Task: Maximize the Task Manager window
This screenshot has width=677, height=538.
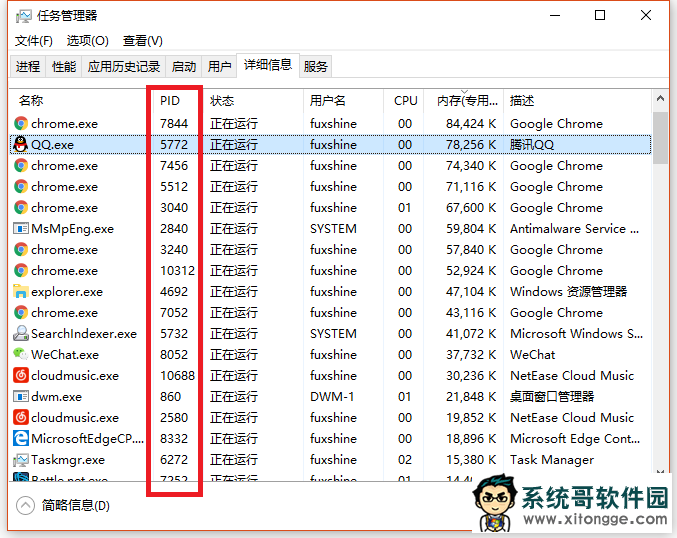Action: pos(600,16)
